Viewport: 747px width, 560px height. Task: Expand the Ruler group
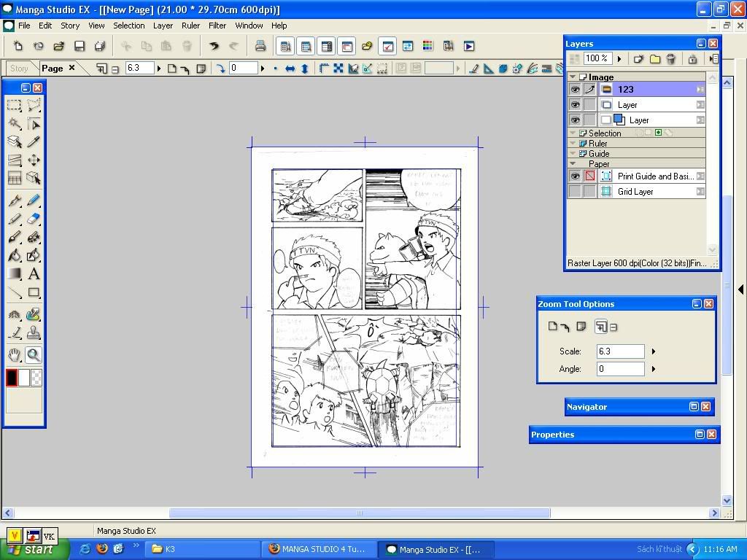(573, 143)
